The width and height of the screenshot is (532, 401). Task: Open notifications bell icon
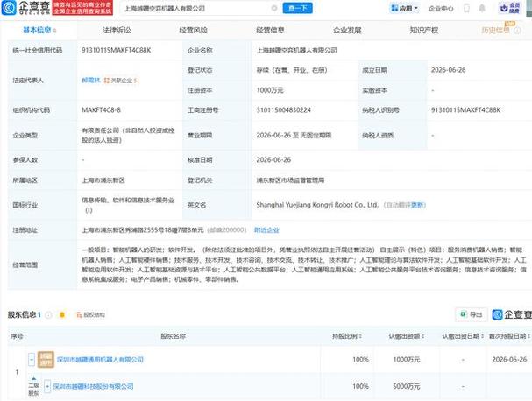482,8
